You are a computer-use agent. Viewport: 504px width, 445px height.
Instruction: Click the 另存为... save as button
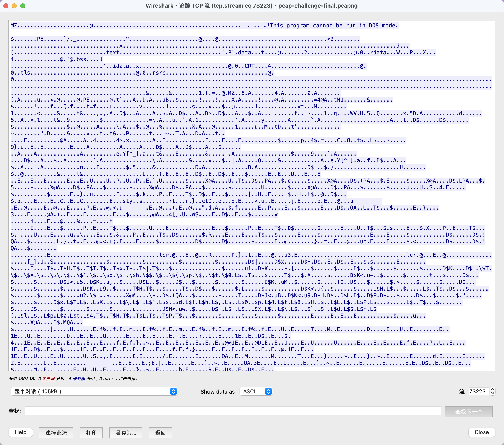126,433
